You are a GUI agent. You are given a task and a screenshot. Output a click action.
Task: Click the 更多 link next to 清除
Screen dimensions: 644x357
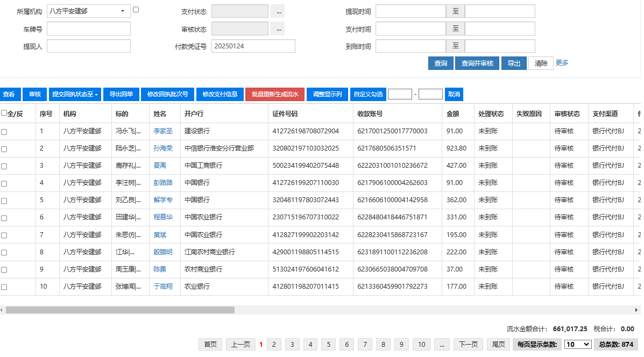coord(562,63)
